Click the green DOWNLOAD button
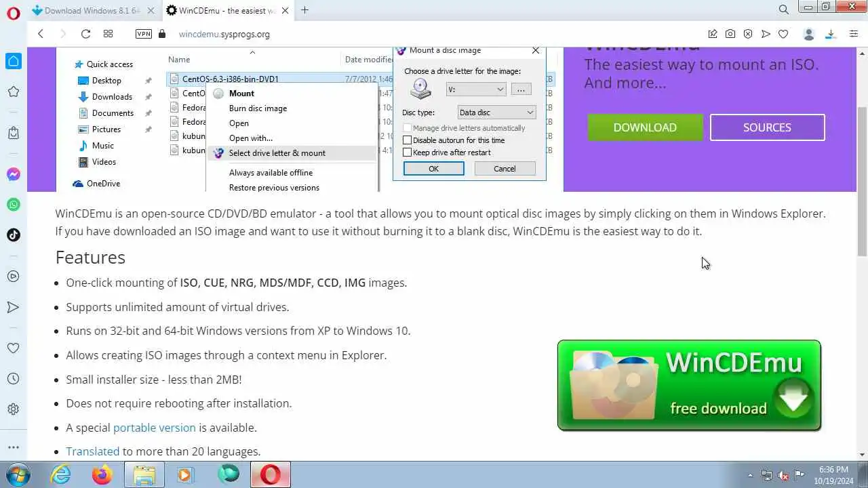 point(645,127)
